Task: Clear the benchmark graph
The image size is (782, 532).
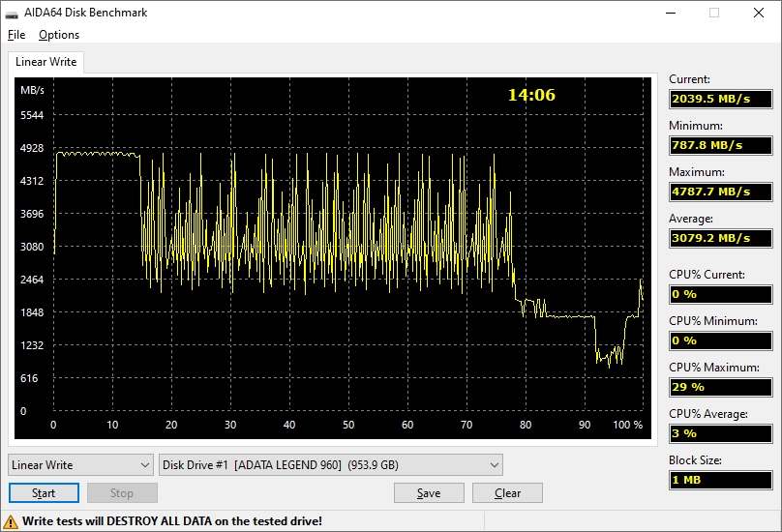Action: 507,493
